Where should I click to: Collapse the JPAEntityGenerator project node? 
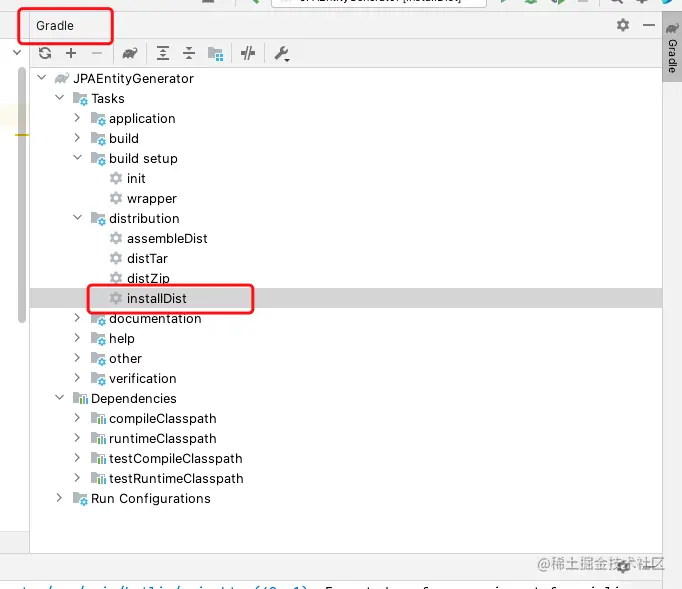[42, 78]
